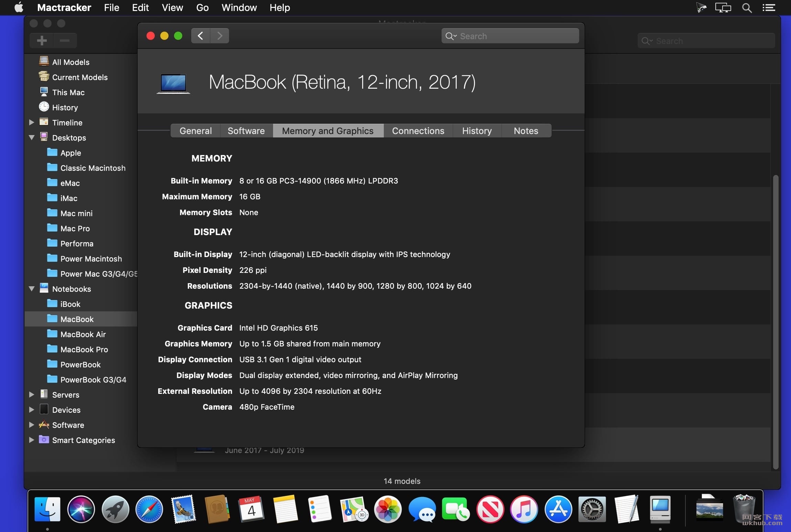Expand Smart Categories triangle

(x=32, y=440)
